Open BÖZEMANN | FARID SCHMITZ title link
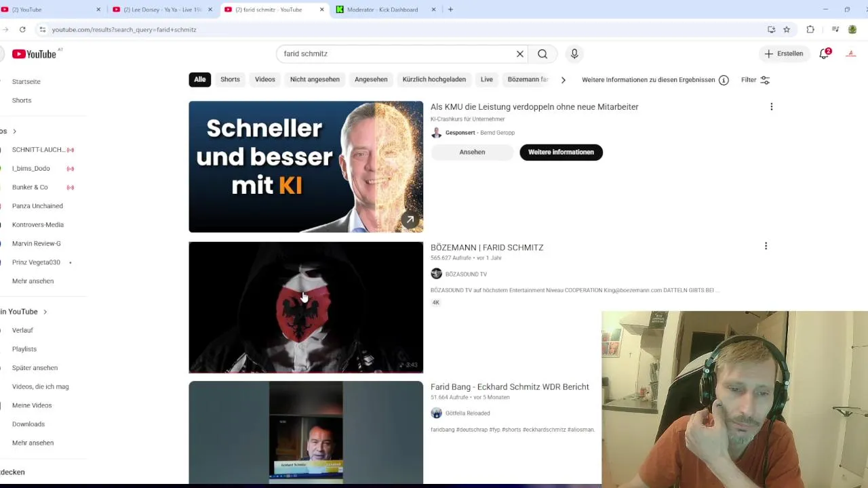This screenshot has height=488, width=868. pos(487,247)
